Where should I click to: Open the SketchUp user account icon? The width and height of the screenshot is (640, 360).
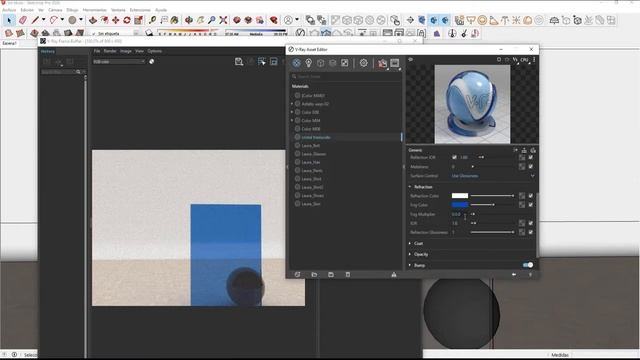[289, 20]
